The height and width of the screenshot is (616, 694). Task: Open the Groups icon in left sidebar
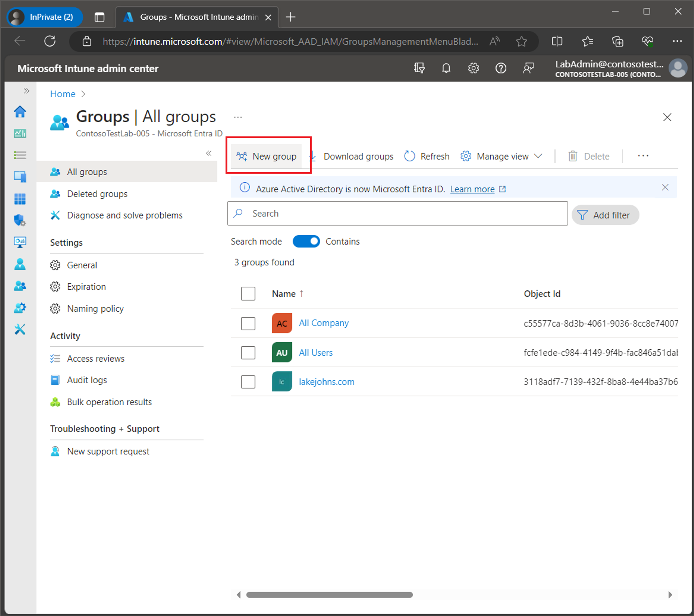(20, 286)
